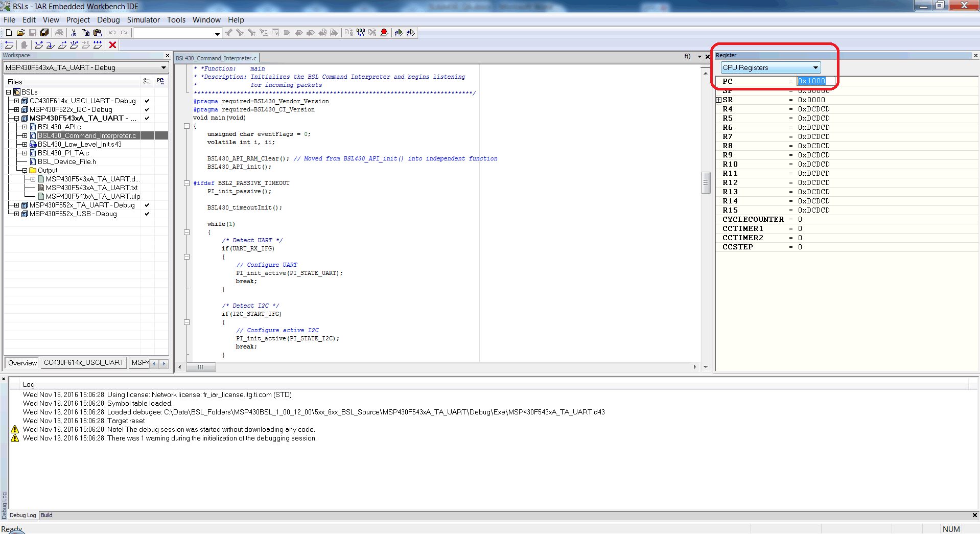The height and width of the screenshot is (534, 980).
Task: Create a new document from the toolbar
Action: pos(9,33)
